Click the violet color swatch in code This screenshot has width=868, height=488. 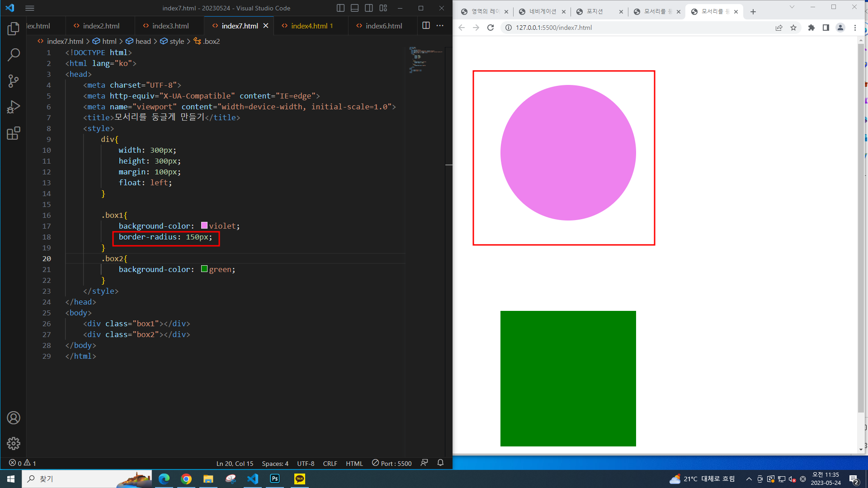click(x=204, y=225)
